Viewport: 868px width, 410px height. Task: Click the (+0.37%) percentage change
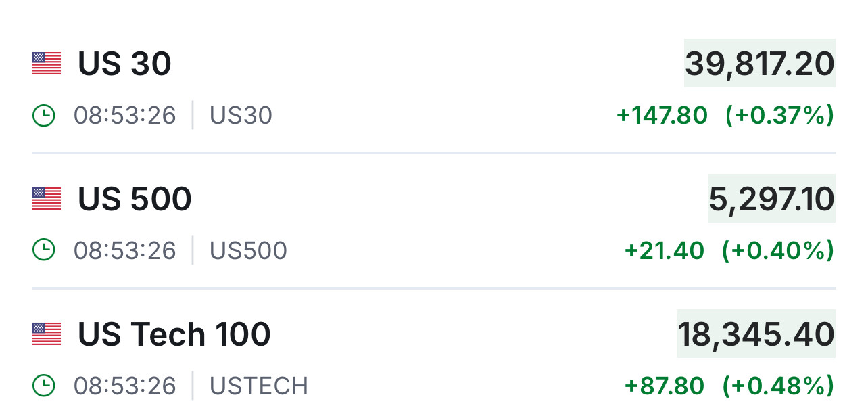tap(779, 116)
